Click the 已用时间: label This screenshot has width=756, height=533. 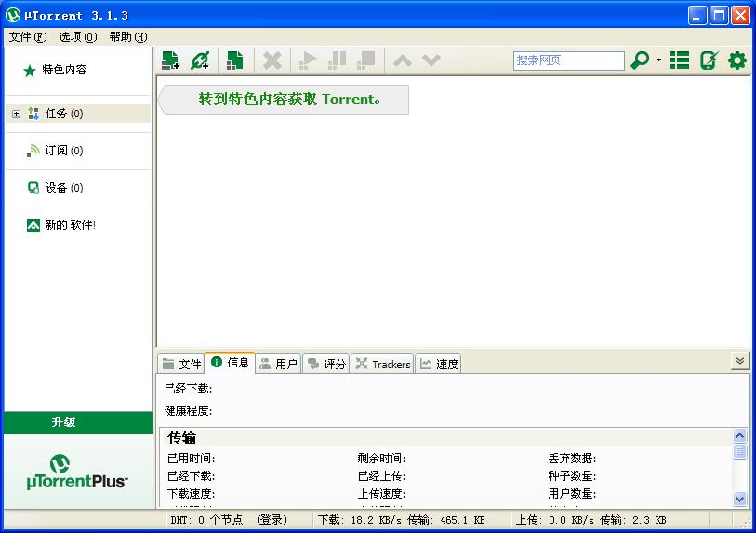pyautogui.click(x=191, y=459)
